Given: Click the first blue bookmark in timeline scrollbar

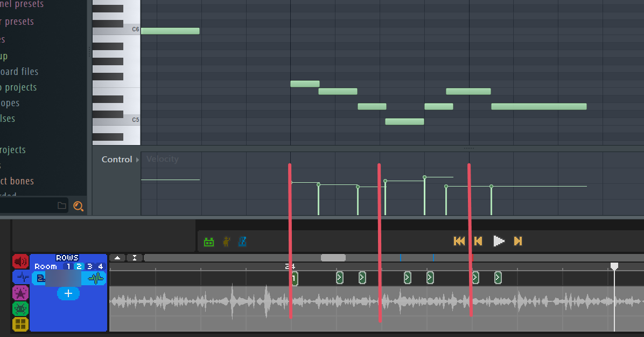Looking at the screenshot, I should tap(401, 258).
